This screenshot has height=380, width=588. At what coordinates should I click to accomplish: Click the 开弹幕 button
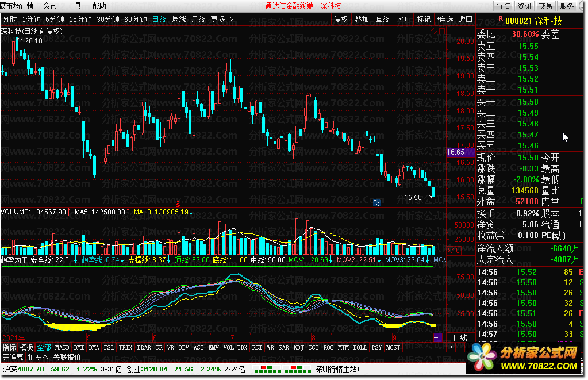click(13, 357)
